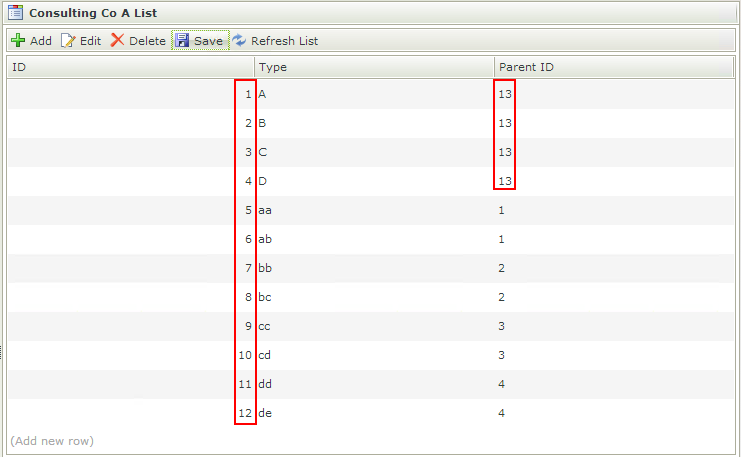
Task: Click the Edit pencil icon
Action: point(68,41)
